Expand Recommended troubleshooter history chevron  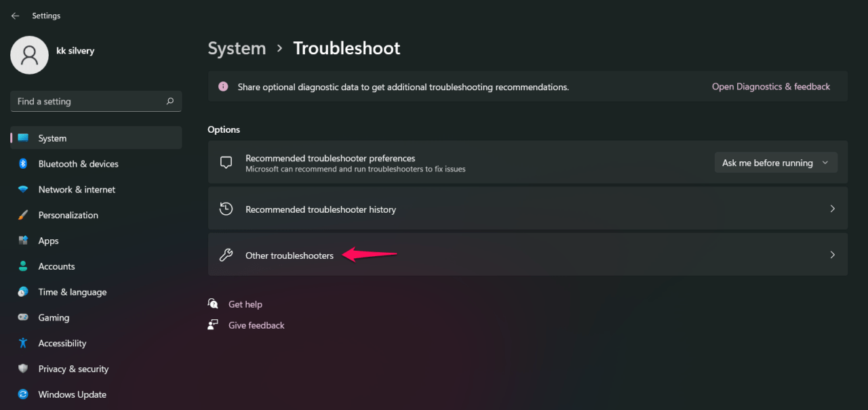tap(832, 209)
